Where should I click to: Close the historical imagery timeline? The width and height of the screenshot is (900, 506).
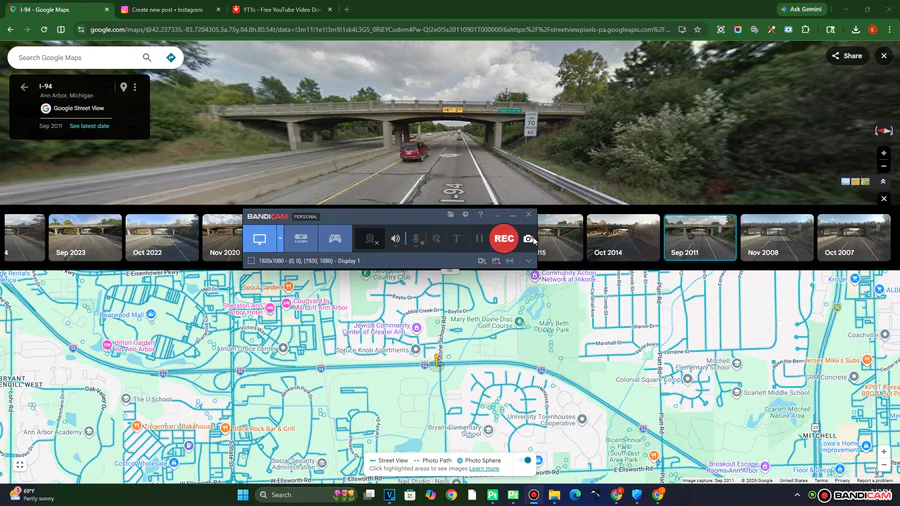coord(884,198)
